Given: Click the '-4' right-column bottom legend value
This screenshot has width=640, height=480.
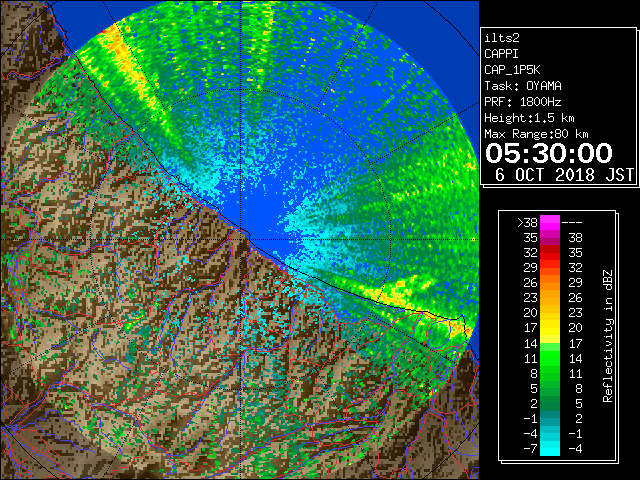Looking at the screenshot, I should click(575, 448).
